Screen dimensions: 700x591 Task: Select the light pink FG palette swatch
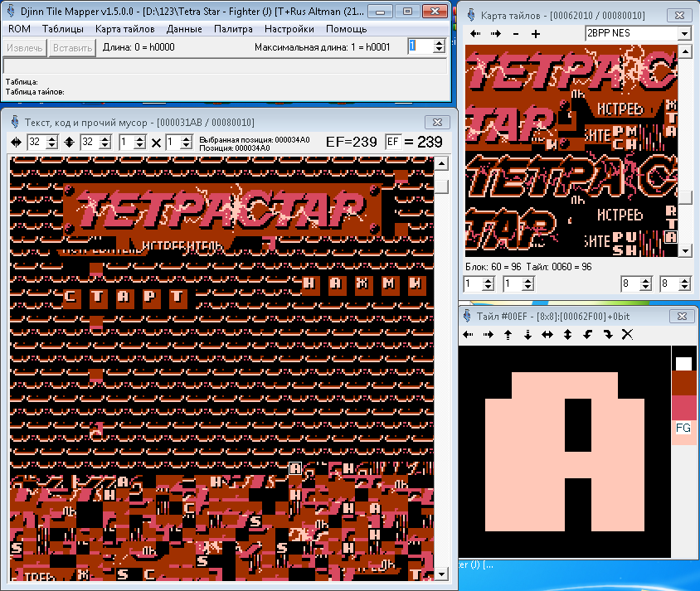click(683, 433)
